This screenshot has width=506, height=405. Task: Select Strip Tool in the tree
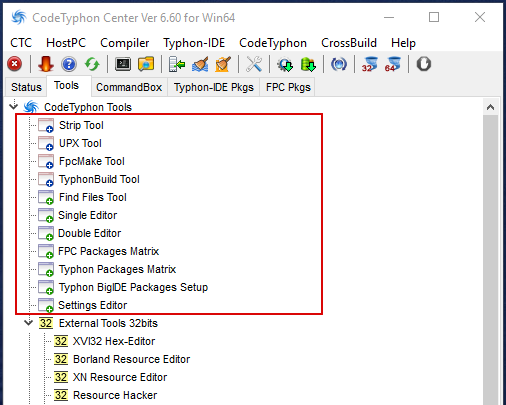pos(81,125)
